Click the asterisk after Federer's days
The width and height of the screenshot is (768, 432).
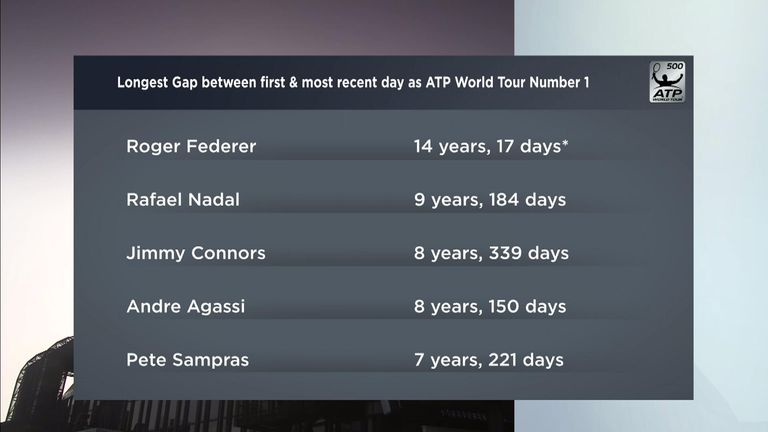565,144
